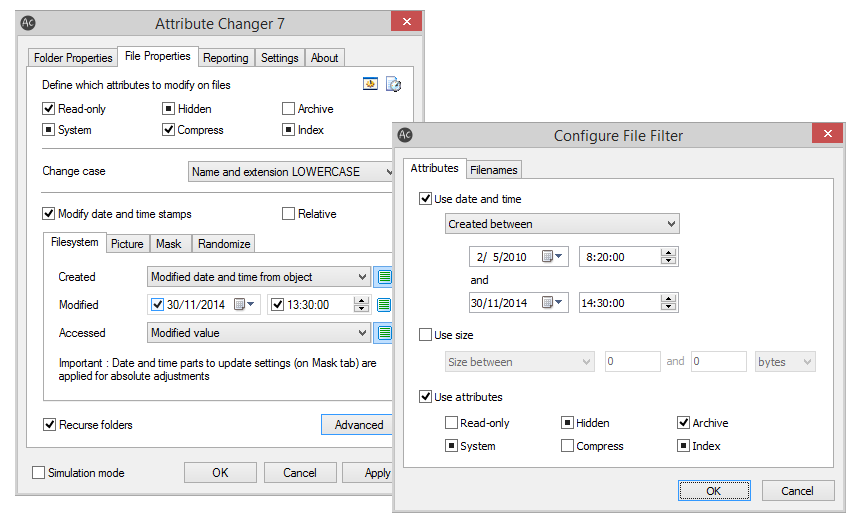Toggle Read-only checkbox in File Properties
Screen dimensions: 860x530
click(48, 109)
